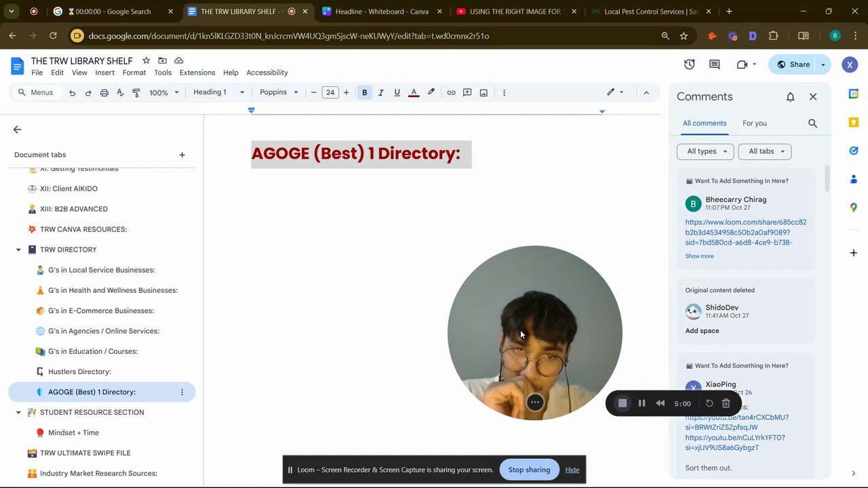Screen dimensions: 868x488
Task: Open Google Contacts side panel
Action: click(854, 180)
